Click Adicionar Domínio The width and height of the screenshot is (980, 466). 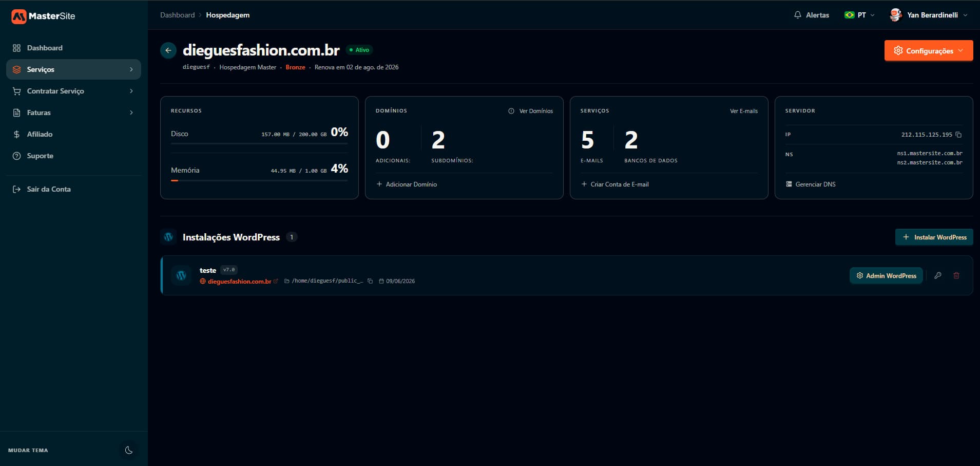point(407,184)
